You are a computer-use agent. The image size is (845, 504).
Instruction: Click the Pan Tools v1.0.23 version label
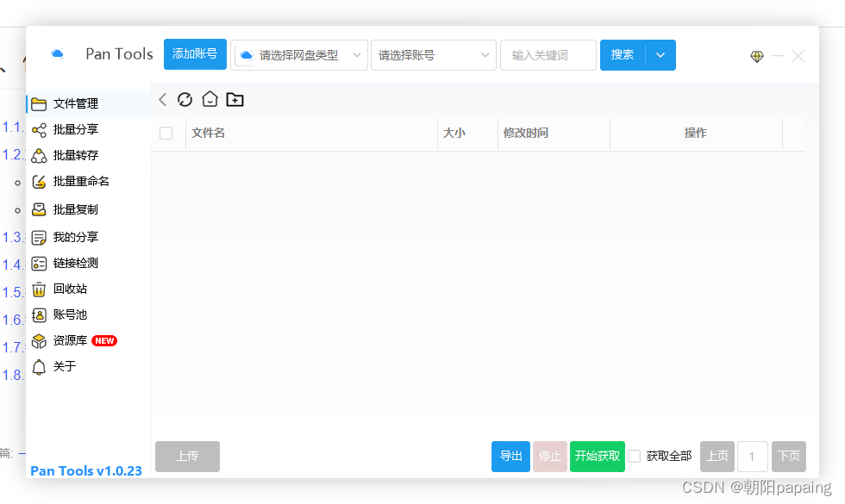tap(86, 470)
